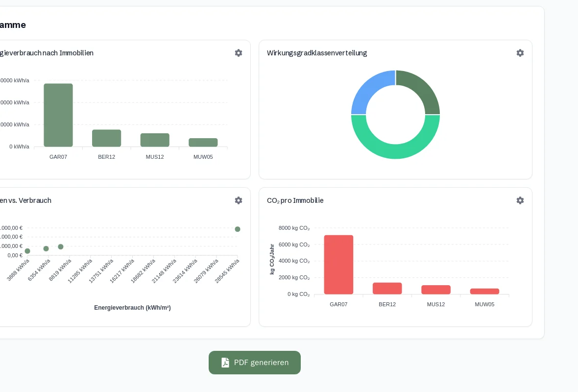Screen dimensions: 578x392
Task: Click the 8000 kg CO₂ axis value
Action: point(294,228)
